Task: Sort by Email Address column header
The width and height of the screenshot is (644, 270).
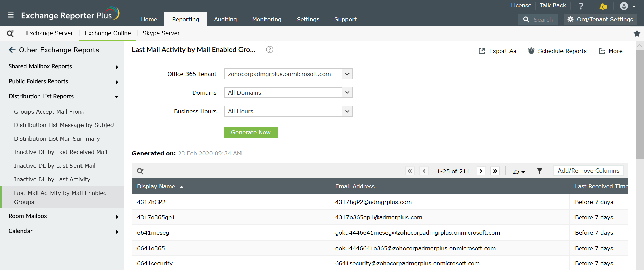Action: pos(355,186)
